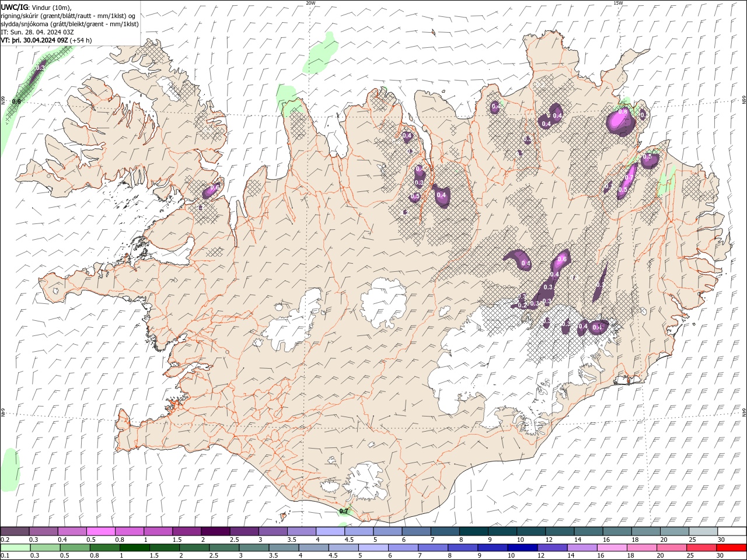Click the upper legend swatch spanning 25–30

tap(703, 531)
